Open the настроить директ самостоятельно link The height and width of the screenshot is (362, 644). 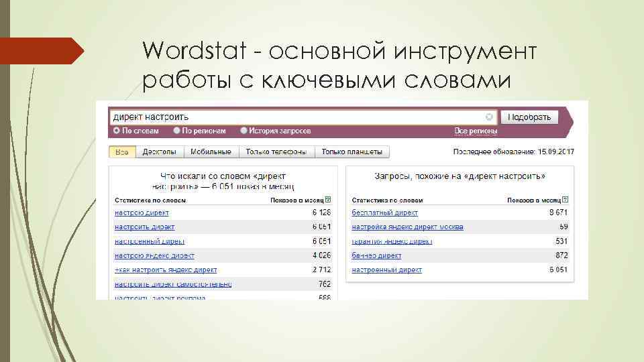(173, 284)
